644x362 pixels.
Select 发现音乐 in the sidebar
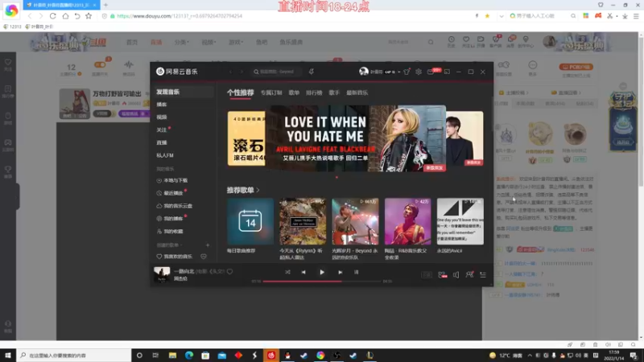pos(183,92)
